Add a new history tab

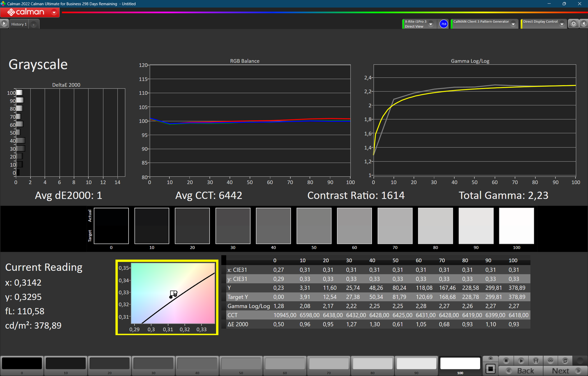tap(34, 24)
